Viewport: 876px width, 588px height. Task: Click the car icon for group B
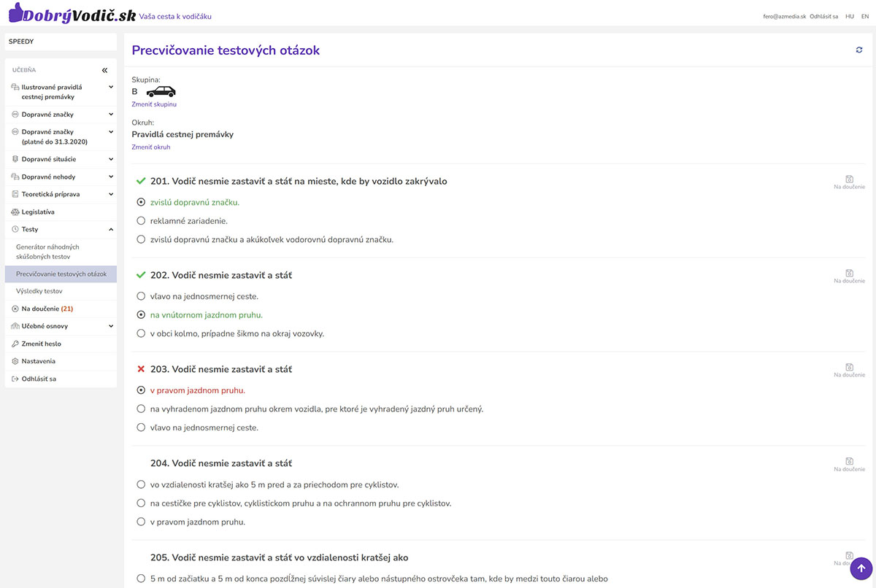pyautogui.click(x=161, y=92)
